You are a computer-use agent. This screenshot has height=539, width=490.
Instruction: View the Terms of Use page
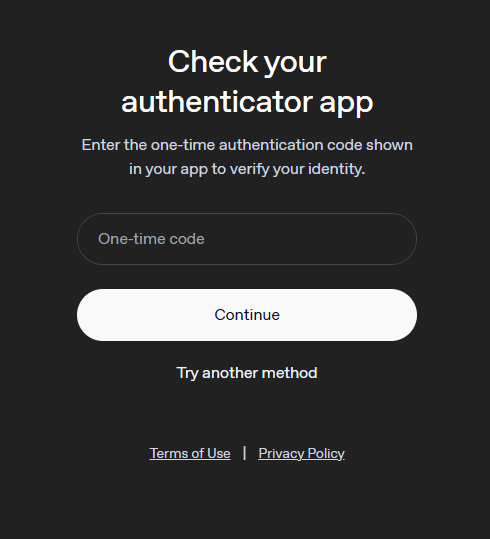pos(190,453)
